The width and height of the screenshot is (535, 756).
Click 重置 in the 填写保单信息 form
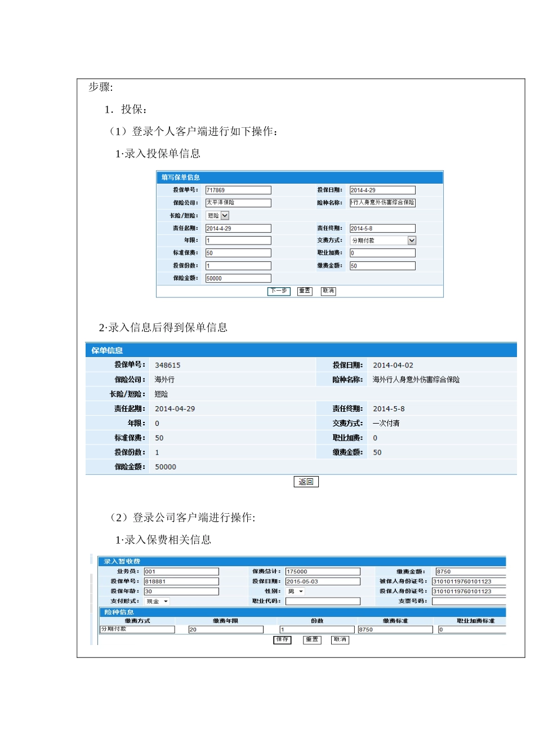(x=305, y=291)
